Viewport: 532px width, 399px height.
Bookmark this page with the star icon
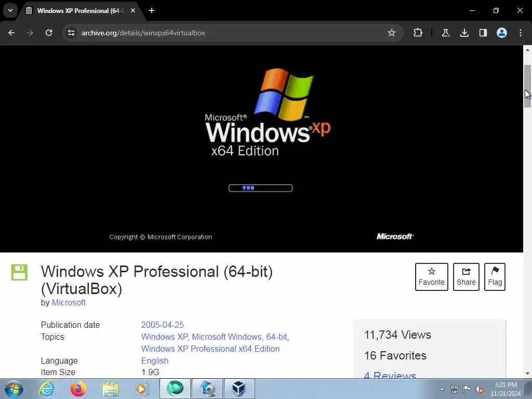pyautogui.click(x=392, y=33)
